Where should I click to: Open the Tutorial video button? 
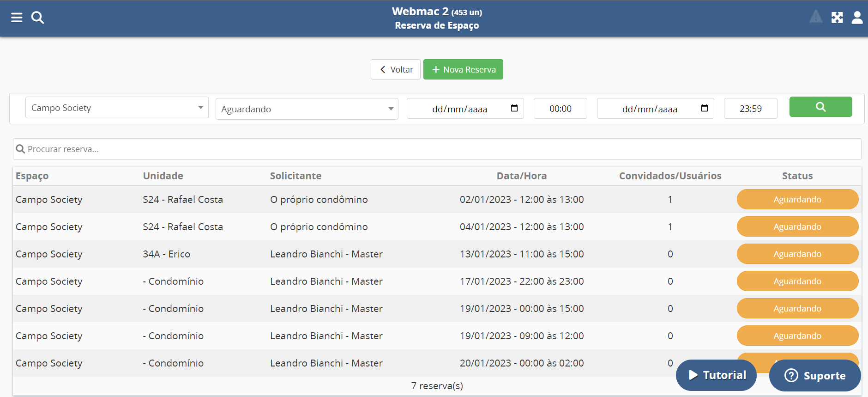point(716,375)
